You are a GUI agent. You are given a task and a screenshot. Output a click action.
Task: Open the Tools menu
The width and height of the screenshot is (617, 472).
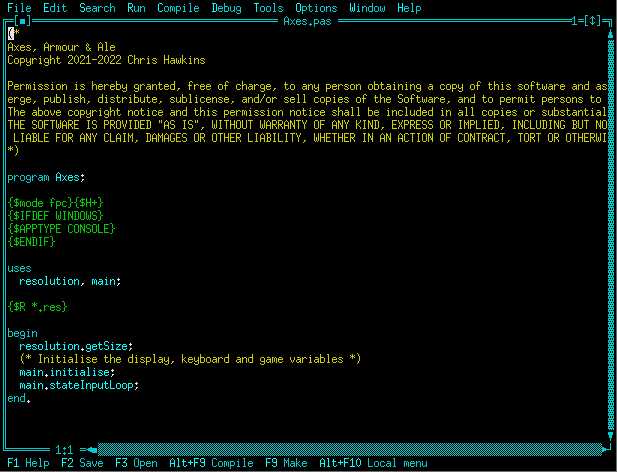tap(268, 8)
